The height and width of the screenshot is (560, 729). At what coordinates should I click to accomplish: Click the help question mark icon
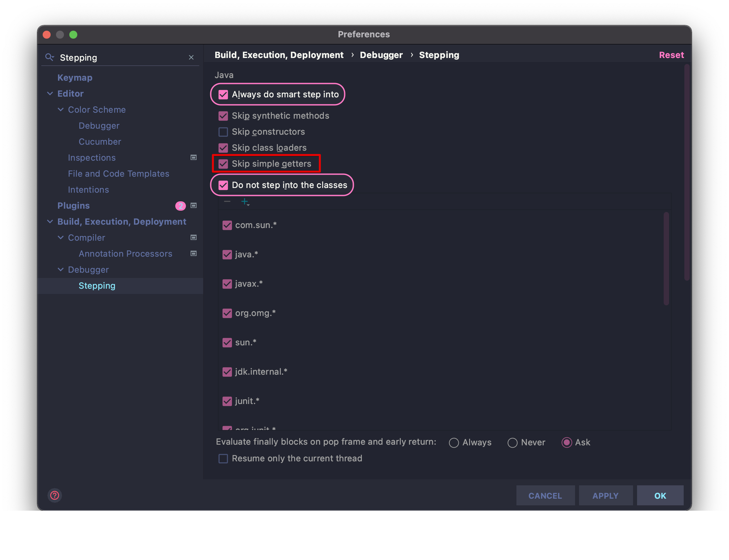(55, 495)
